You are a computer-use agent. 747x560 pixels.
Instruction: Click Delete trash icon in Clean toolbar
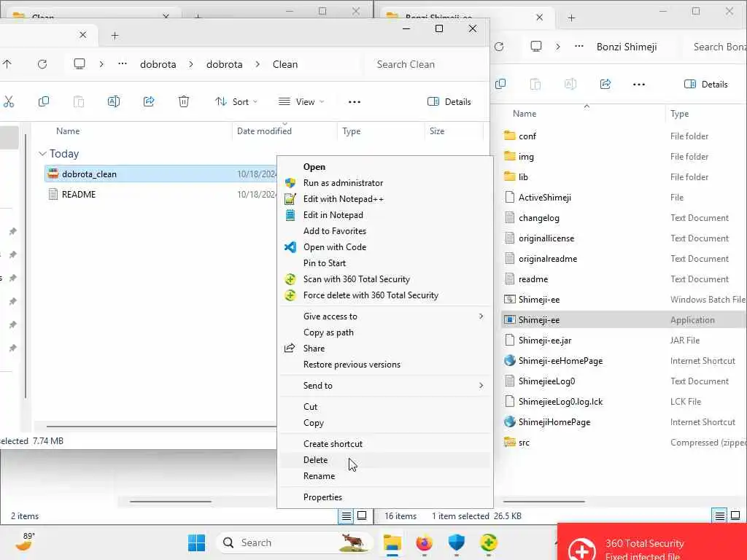(x=183, y=101)
